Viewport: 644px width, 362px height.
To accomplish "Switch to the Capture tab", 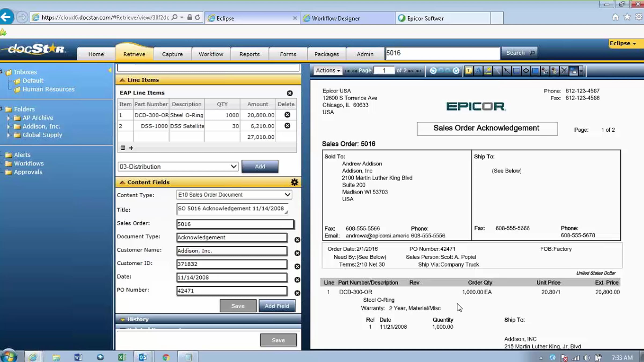I will [172, 54].
